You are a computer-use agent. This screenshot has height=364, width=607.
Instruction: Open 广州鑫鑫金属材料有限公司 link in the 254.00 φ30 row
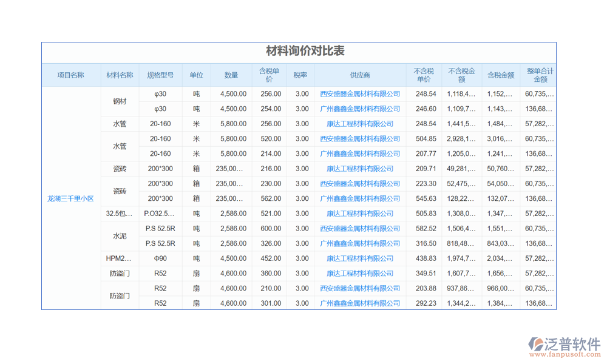tap(360, 109)
